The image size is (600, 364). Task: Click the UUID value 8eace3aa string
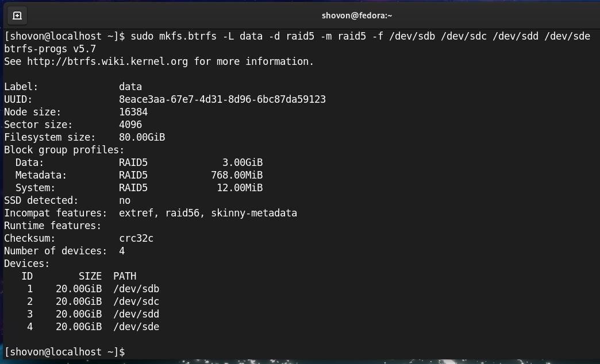point(222,99)
